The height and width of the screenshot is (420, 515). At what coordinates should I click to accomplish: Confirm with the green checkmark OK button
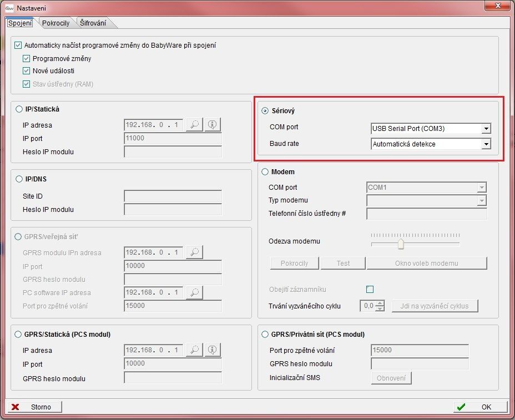480,407
